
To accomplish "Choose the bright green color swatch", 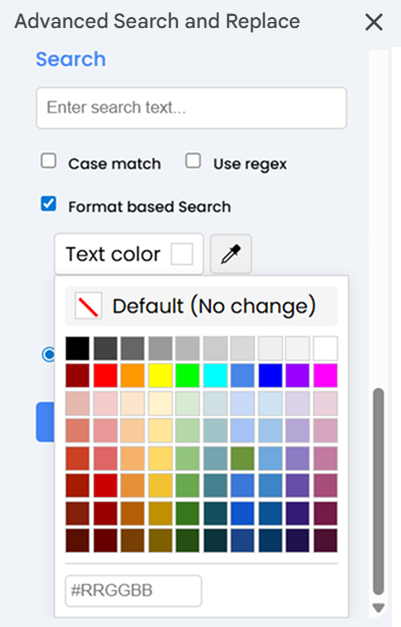I will 188,375.
